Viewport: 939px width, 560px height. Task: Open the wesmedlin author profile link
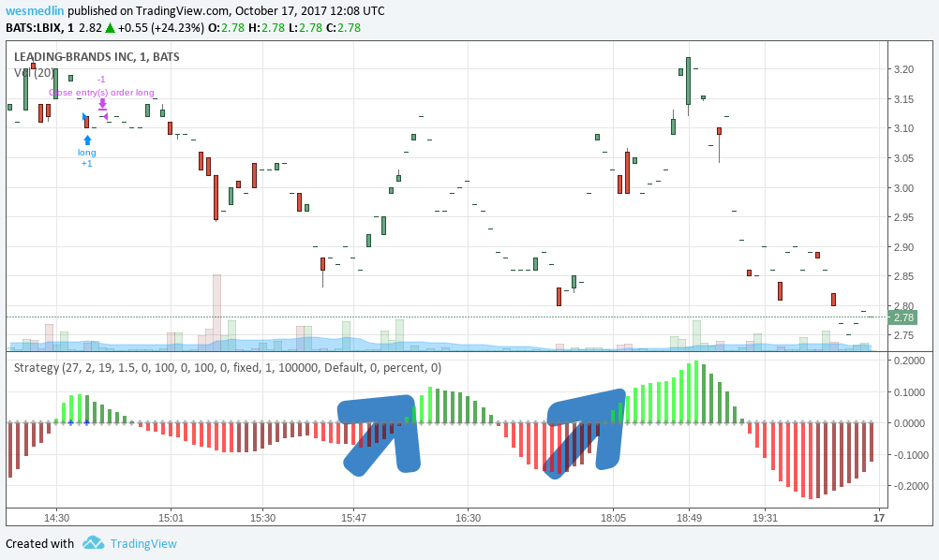point(35,11)
